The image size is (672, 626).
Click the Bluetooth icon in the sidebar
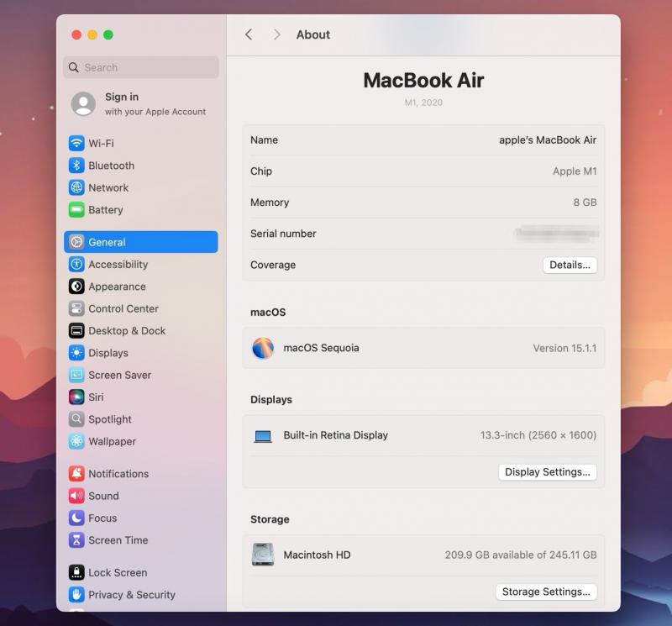click(x=76, y=166)
